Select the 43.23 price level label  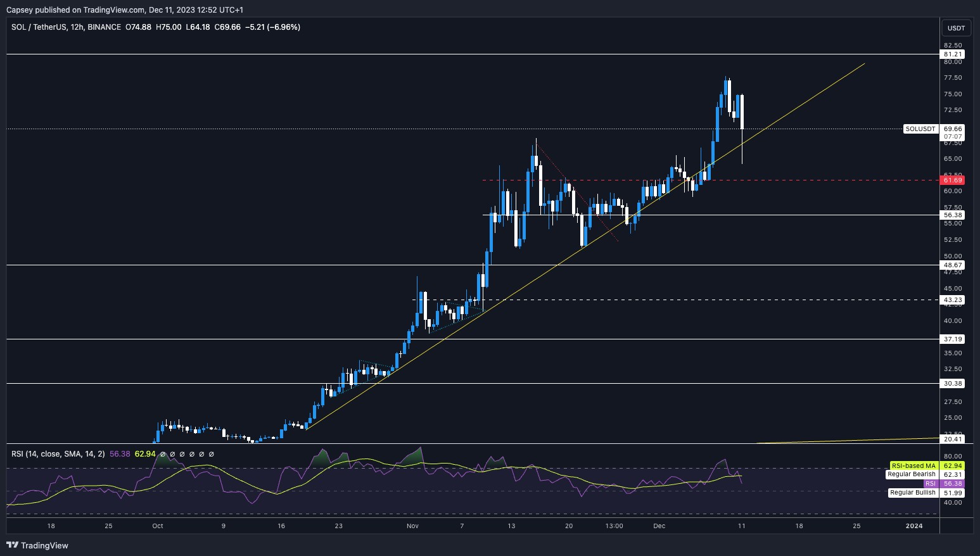(953, 300)
